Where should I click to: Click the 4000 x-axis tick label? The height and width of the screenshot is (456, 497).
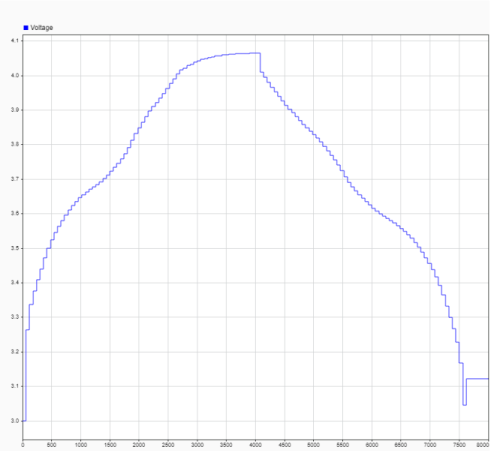(x=255, y=445)
